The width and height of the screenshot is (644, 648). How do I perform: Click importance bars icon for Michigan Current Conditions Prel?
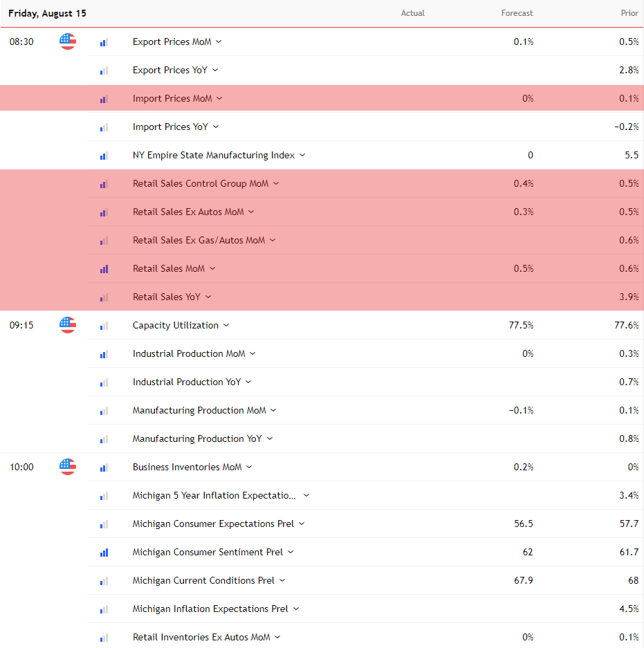point(104,581)
